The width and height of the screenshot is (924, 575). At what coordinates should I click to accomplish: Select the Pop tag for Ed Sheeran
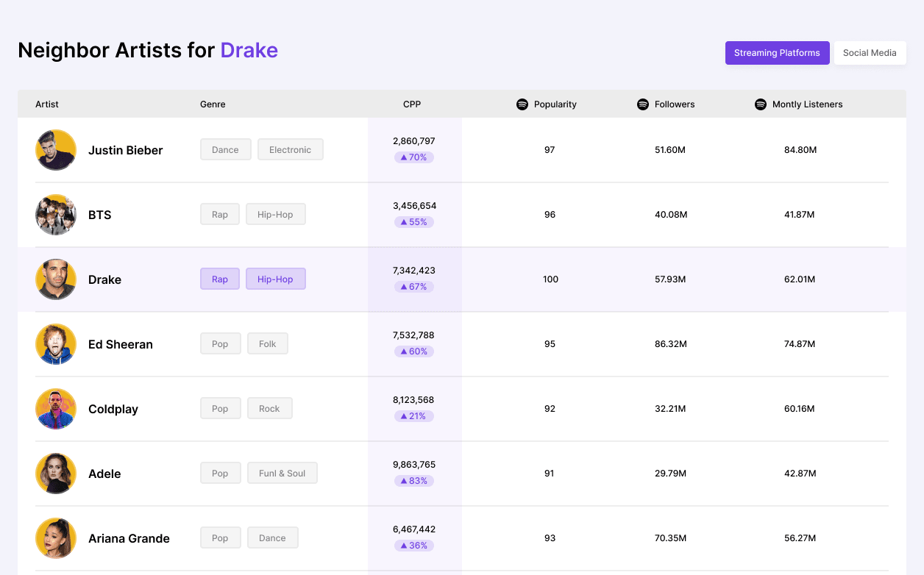click(220, 344)
